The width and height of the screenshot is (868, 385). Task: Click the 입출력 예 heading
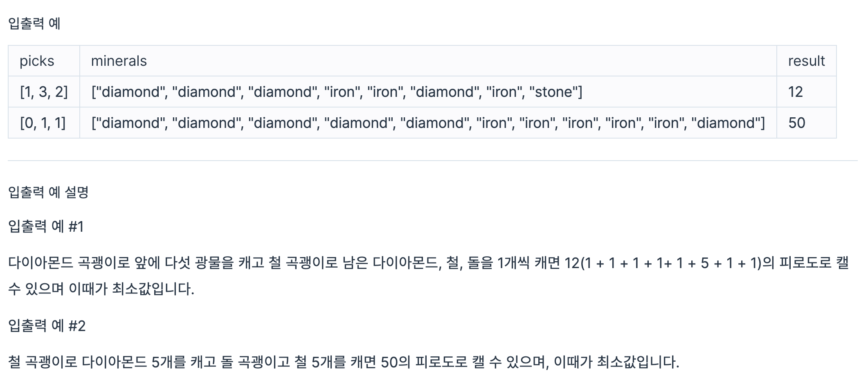[34, 23]
